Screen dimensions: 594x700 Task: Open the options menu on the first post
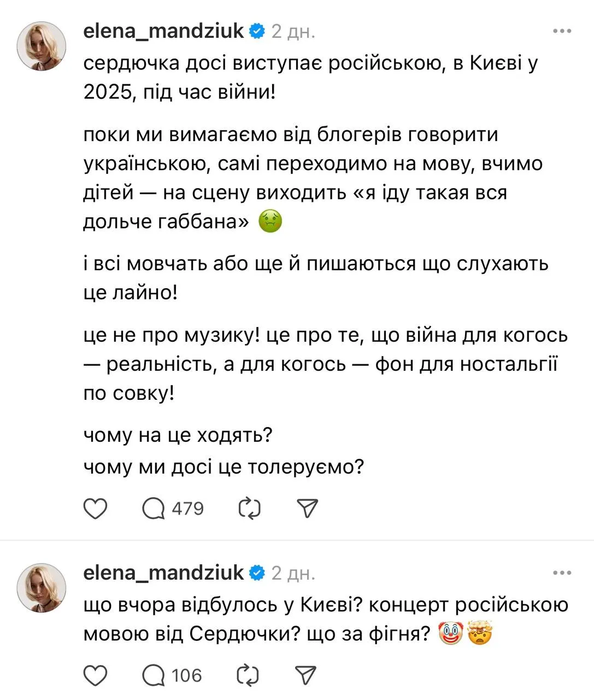coord(562,31)
